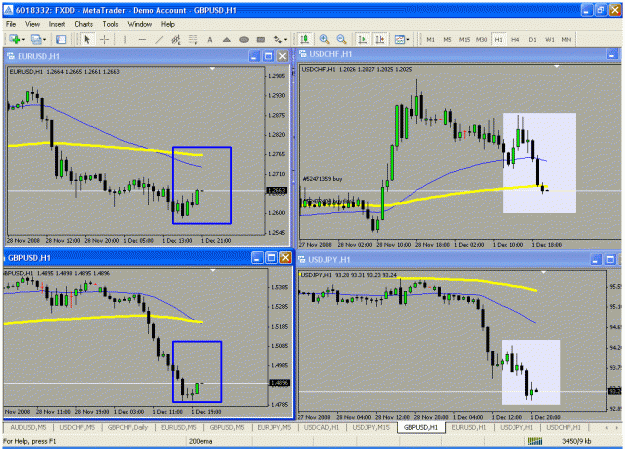Select the Cursor arrow tool
The image size is (625, 449).
click(x=87, y=39)
